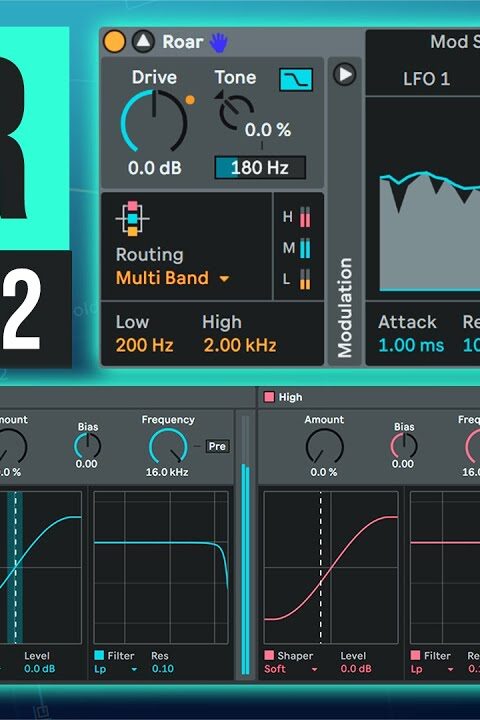480x720 pixels.
Task: Click the High band shaper curve display
Action: click(x=331, y=568)
